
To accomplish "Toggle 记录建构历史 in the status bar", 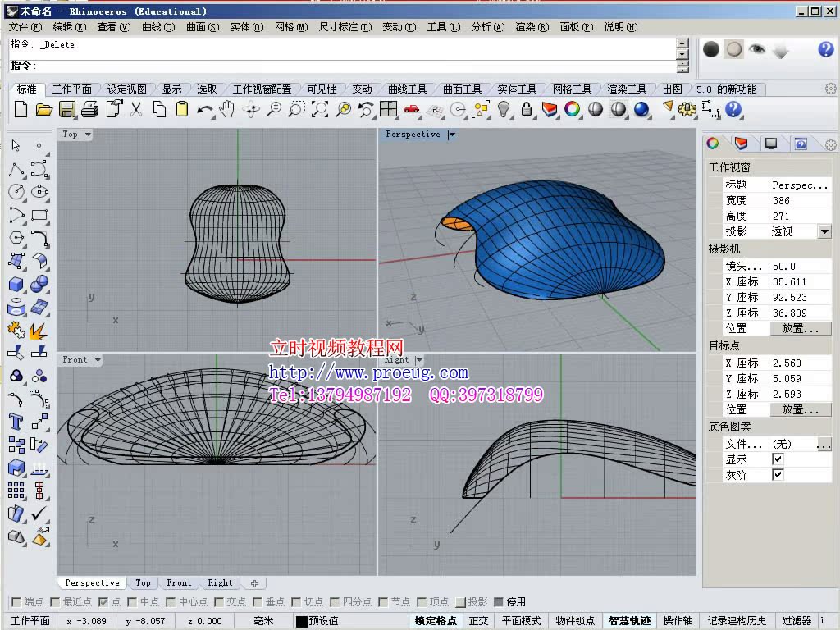I will point(737,620).
